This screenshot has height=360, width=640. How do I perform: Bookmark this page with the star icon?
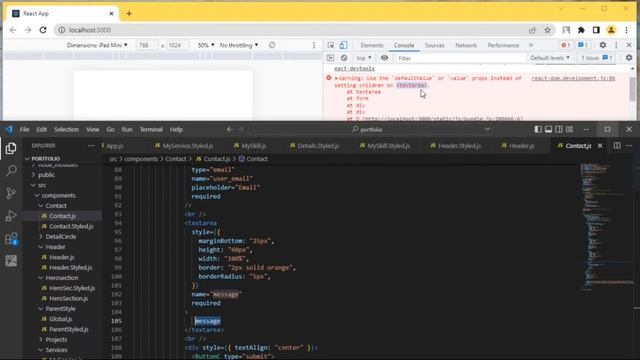coord(547,30)
